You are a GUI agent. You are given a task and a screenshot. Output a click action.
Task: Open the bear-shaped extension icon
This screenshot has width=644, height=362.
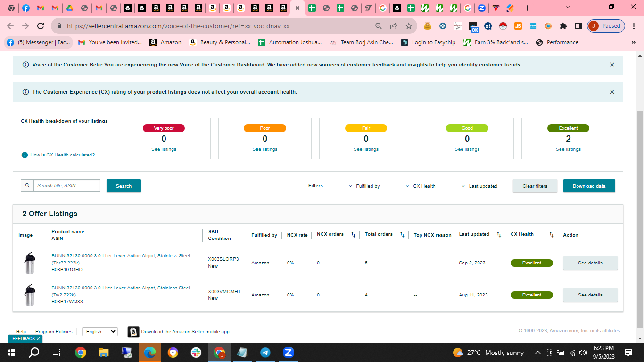[x=428, y=26]
